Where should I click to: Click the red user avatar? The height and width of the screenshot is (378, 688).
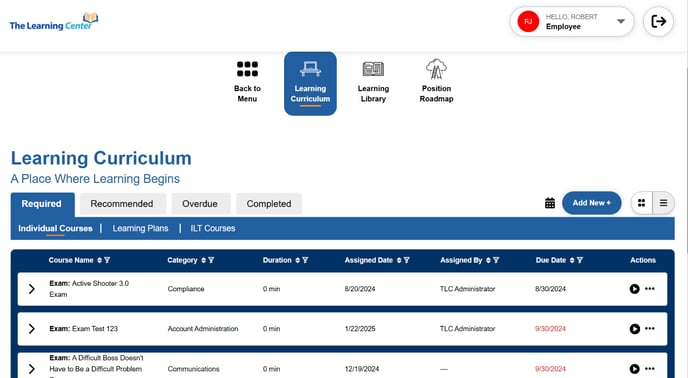coord(528,22)
